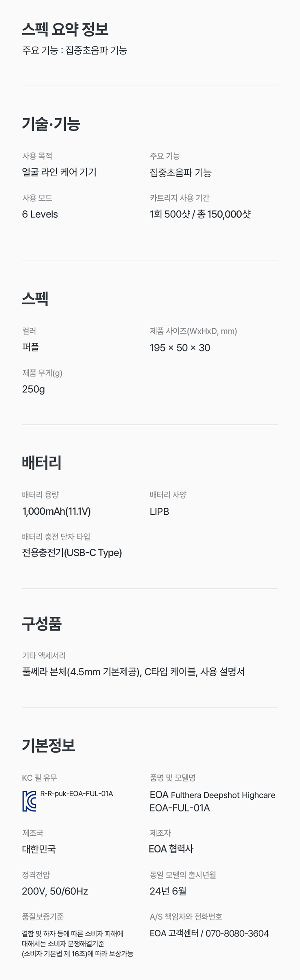300x980 pixels.
Task: Click the 풀쎄라 본체 accessories description
Action: pyautogui.click(x=133, y=672)
